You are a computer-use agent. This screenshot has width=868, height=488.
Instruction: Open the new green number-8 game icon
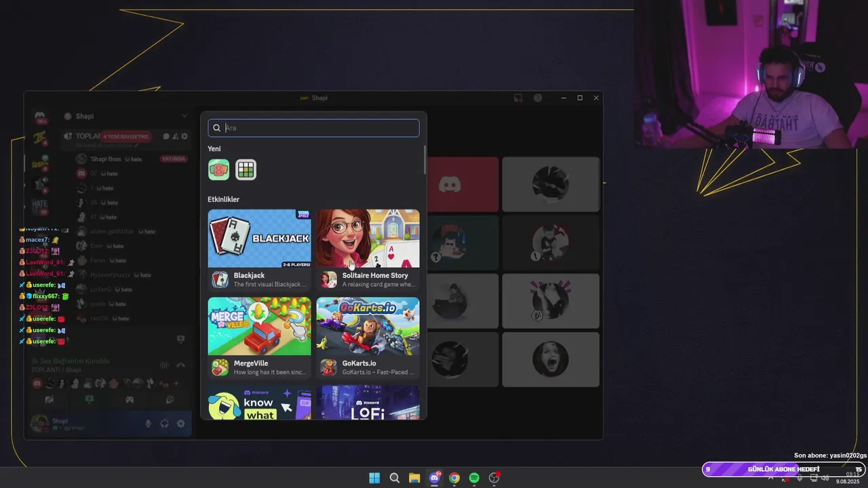[218, 169]
